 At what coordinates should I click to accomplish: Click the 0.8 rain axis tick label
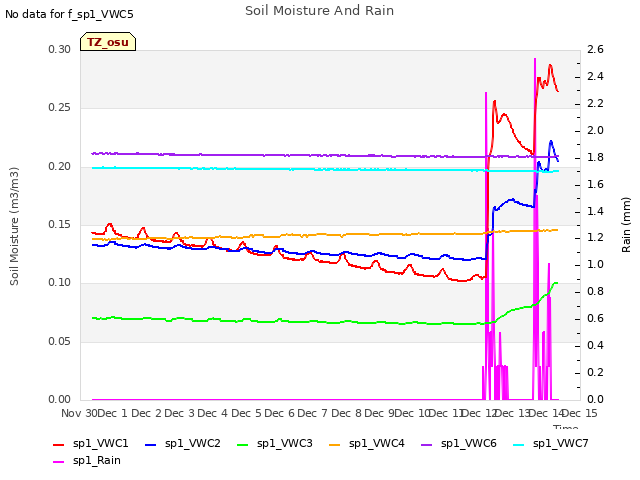(596, 291)
